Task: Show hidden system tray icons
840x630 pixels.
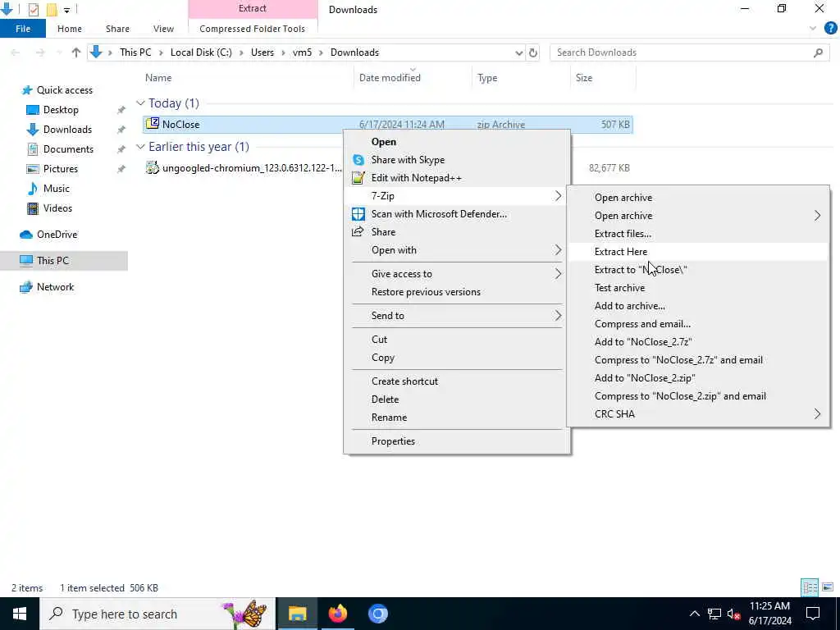Action: (694, 614)
